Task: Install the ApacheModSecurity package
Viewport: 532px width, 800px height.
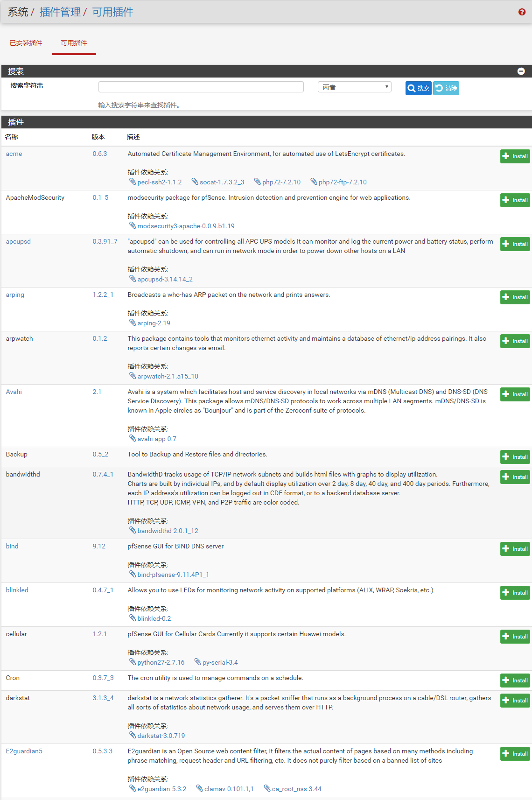Action: [515, 200]
